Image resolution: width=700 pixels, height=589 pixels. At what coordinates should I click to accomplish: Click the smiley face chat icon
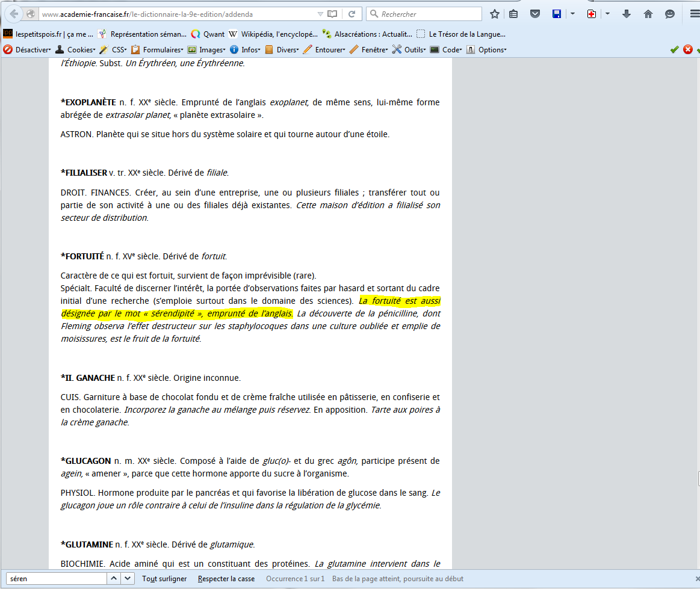pos(670,14)
